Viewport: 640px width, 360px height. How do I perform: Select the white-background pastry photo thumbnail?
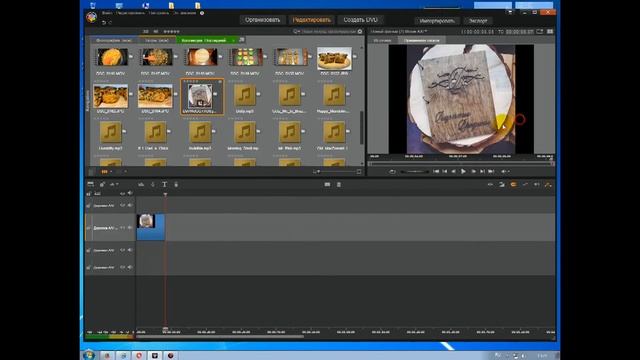coord(334,58)
